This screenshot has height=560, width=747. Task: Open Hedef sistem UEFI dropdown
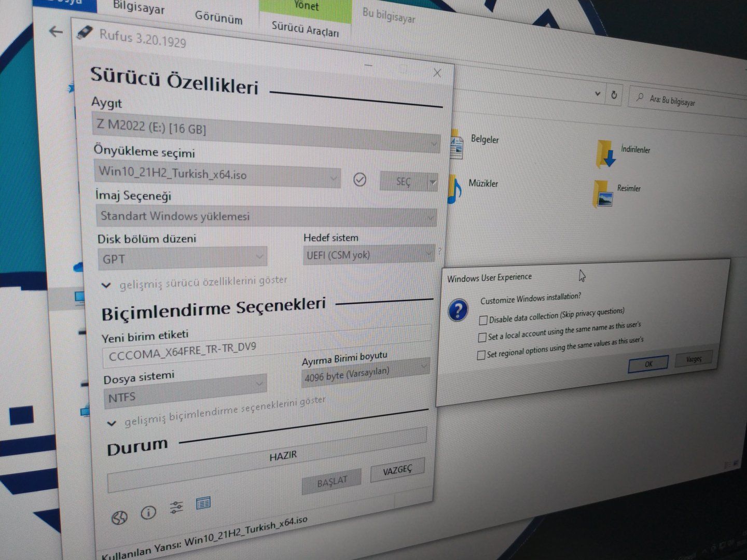coord(369,255)
